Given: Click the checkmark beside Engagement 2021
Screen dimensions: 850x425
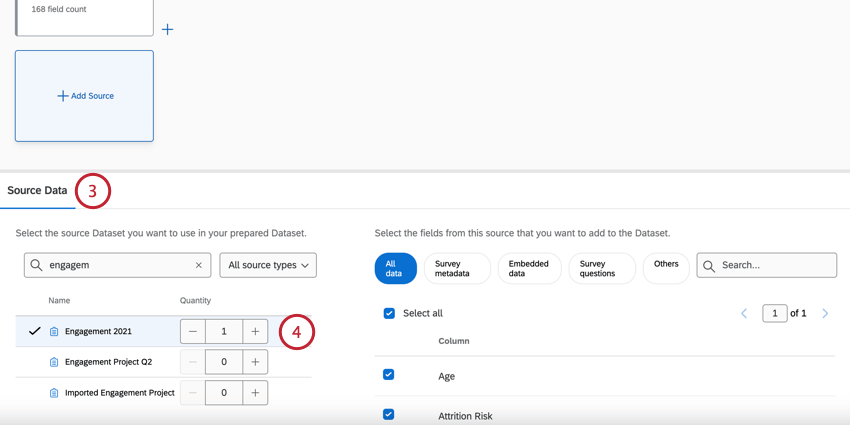Looking at the screenshot, I should (35, 331).
